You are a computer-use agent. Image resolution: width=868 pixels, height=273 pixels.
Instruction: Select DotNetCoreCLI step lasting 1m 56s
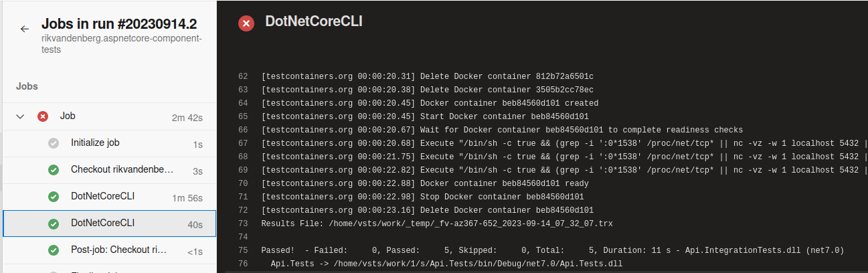click(109, 197)
